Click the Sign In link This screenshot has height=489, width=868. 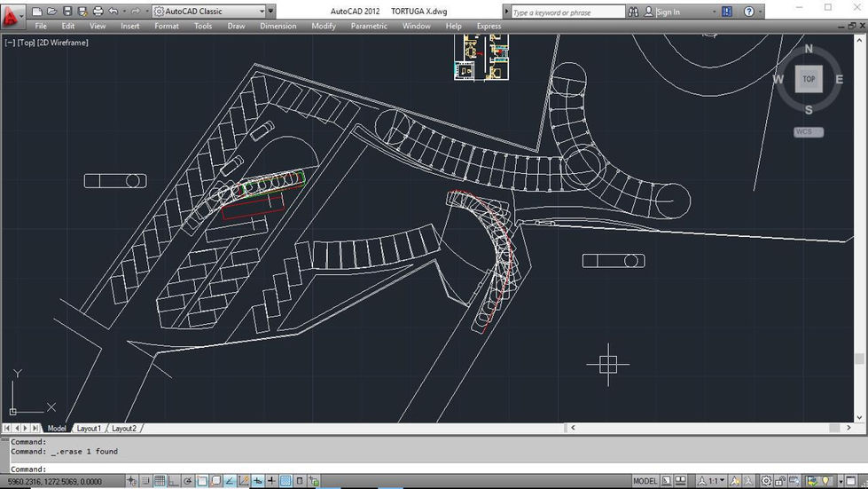pos(669,12)
